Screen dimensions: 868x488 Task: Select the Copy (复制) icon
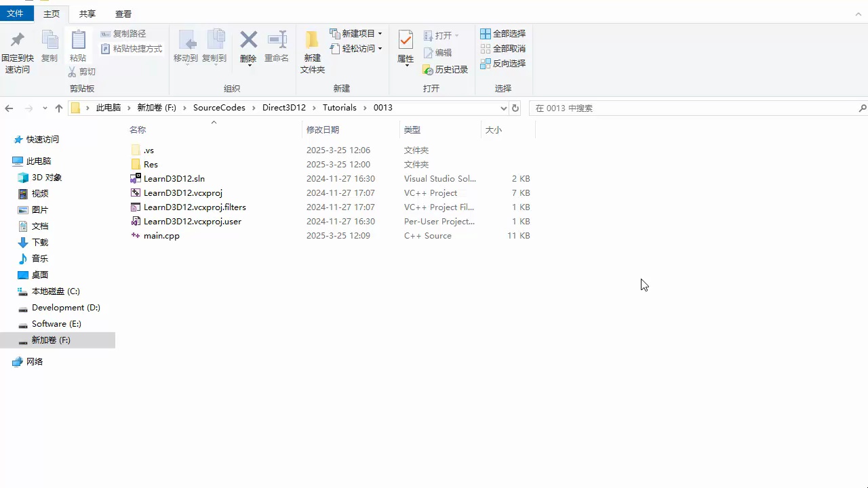(50, 47)
